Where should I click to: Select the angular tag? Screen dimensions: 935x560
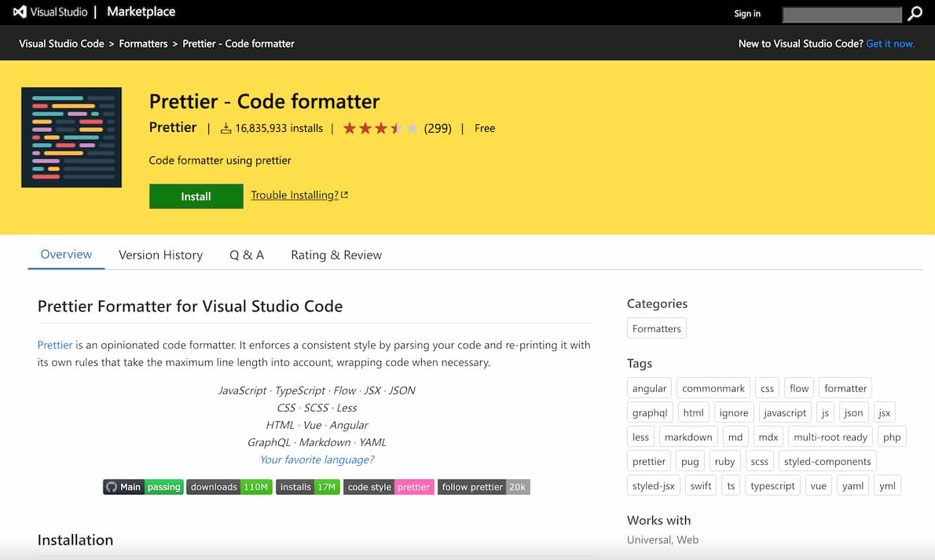pyautogui.click(x=649, y=388)
